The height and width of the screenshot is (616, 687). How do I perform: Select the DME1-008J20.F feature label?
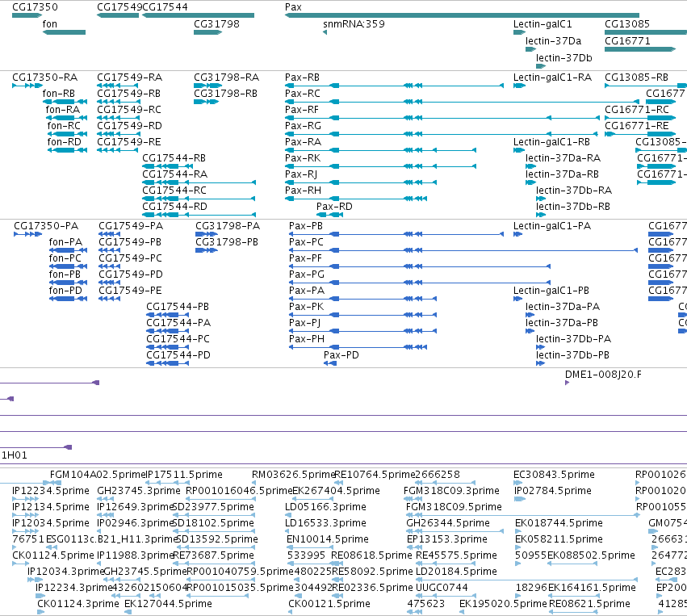[x=603, y=374]
